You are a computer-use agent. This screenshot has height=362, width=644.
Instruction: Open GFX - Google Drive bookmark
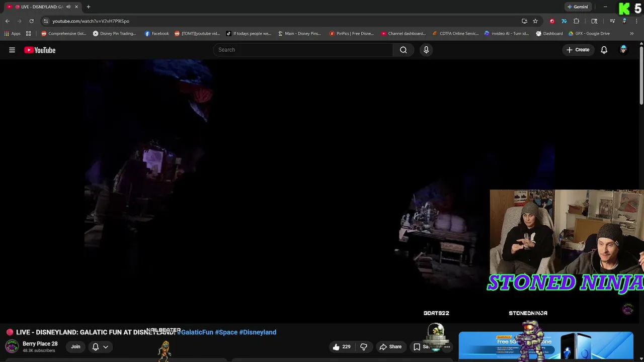click(589, 34)
